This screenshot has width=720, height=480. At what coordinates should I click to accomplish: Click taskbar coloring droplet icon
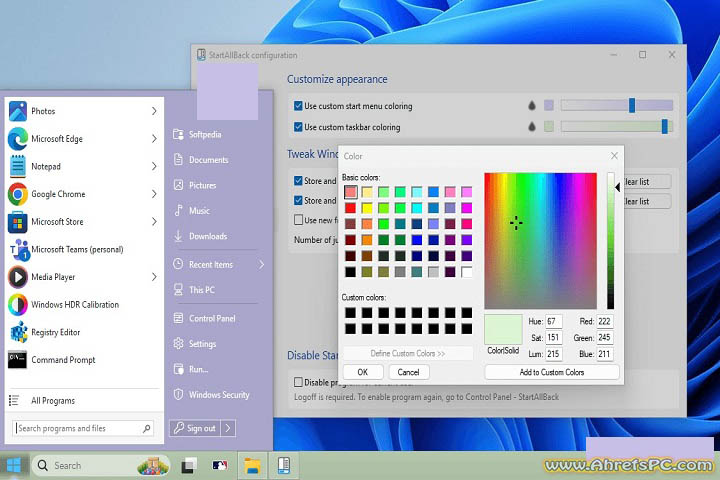click(532, 126)
